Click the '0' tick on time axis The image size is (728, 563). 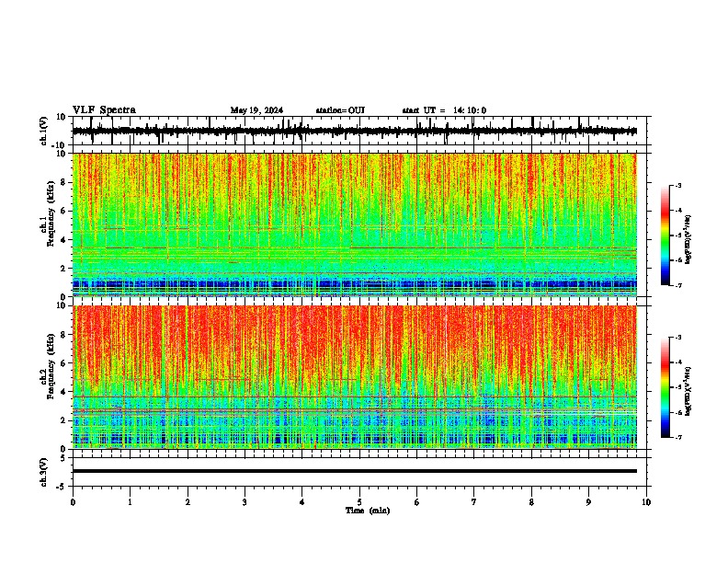73,502
